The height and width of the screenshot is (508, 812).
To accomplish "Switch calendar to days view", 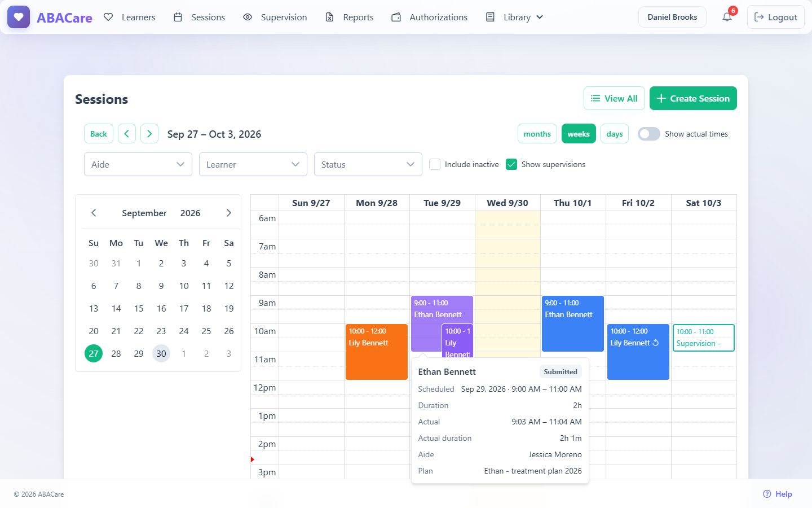I will coord(615,134).
